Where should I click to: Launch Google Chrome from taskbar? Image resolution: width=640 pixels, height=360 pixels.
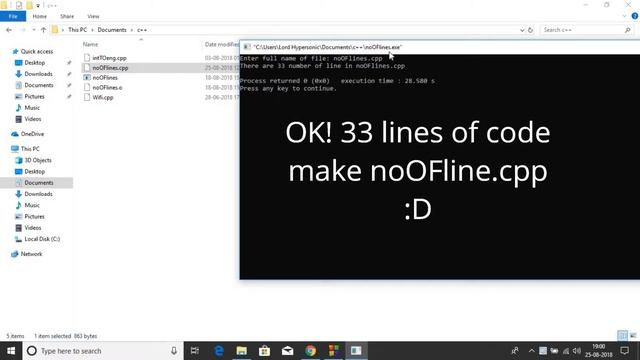(x=311, y=351)
